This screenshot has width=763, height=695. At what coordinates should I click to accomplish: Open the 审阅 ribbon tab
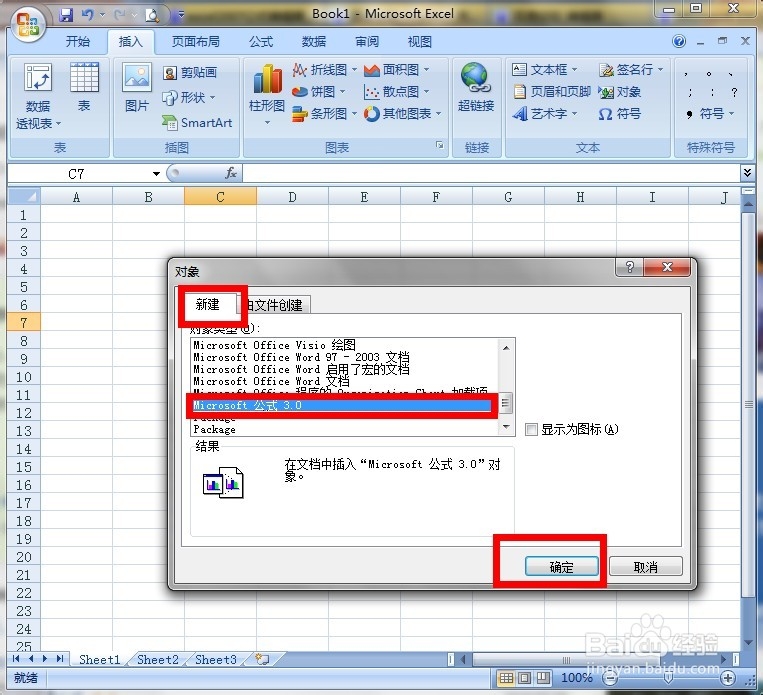tap(366, 42)
